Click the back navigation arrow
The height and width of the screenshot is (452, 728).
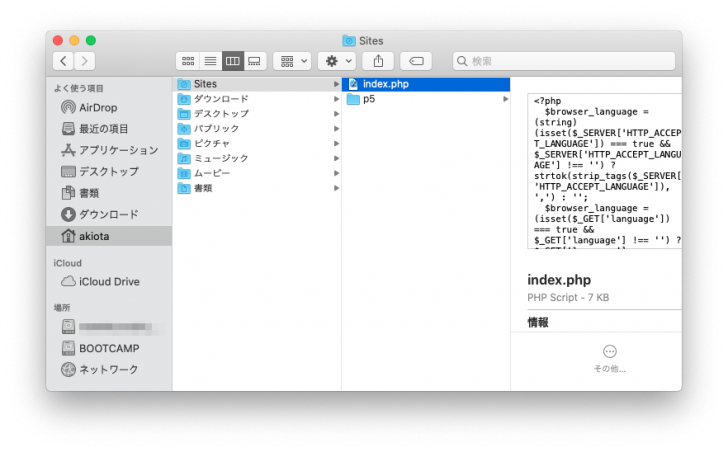(x=62, y=61)
